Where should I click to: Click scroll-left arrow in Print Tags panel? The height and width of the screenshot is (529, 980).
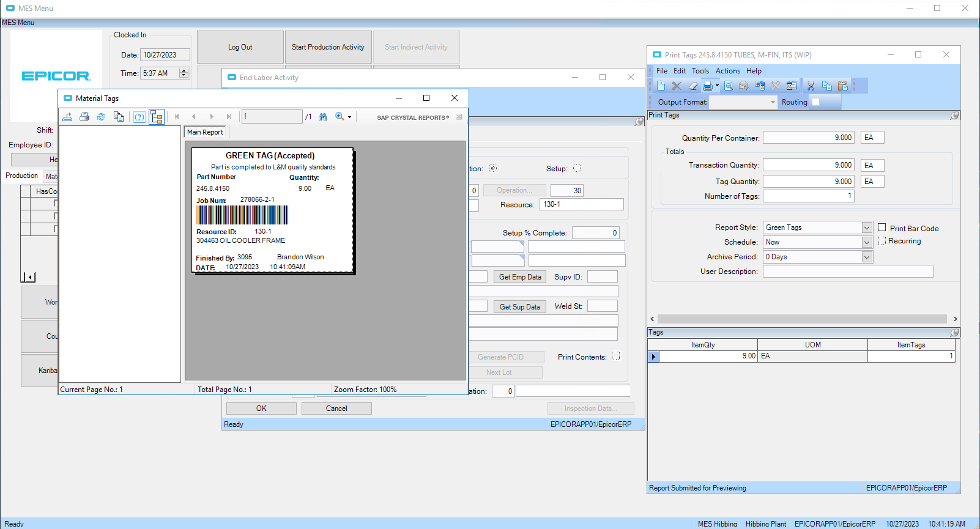pyautogui.click(x=652, y=319)
